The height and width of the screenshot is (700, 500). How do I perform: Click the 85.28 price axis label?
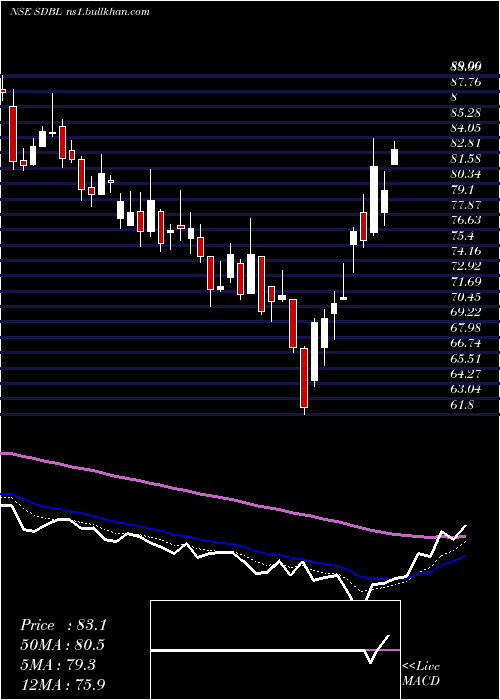click(x=466, y=112)
